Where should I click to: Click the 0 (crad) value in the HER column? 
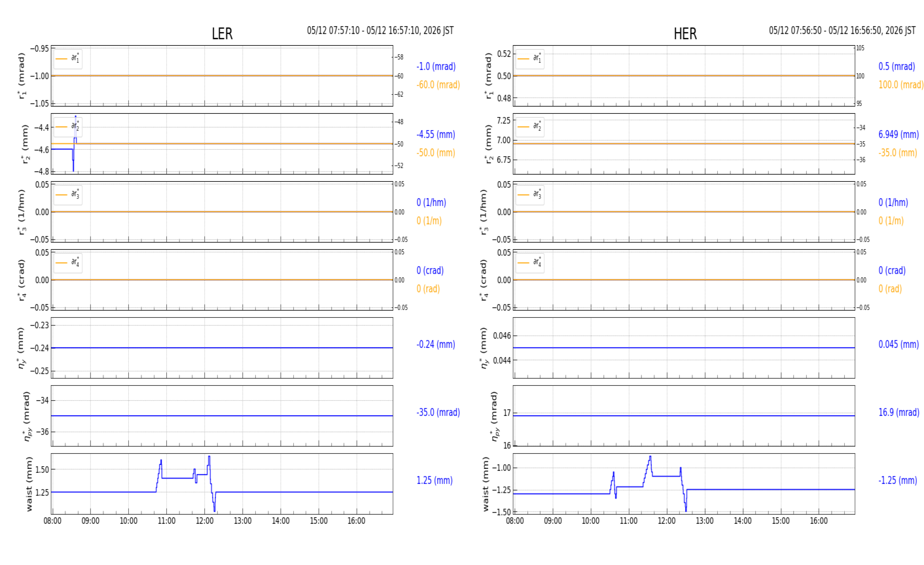pos(892,271)
